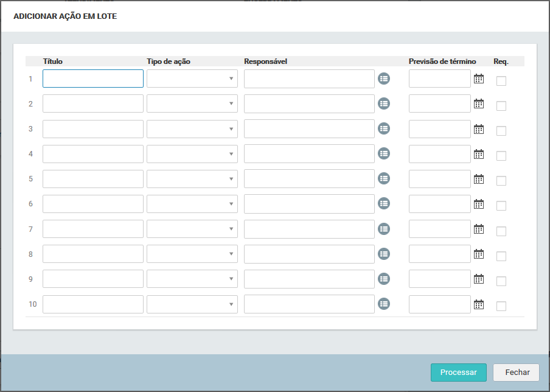The height and width of the screenshot is (392, 550).
Task: Open the Responsável lookup list for row 7
Action: coord(384,229)
